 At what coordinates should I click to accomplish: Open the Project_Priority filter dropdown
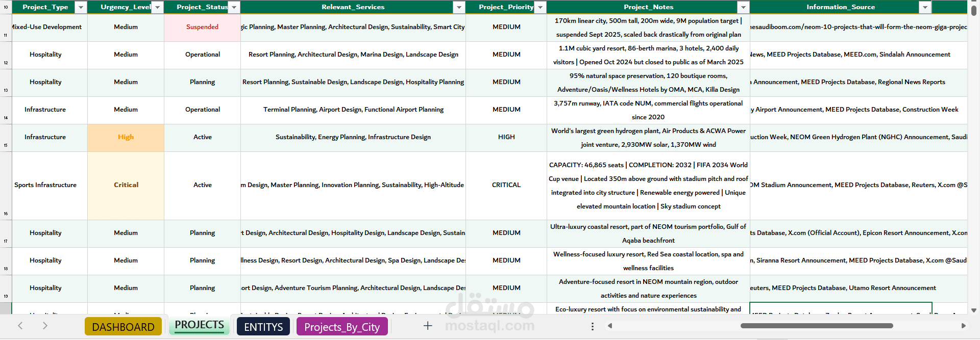[540, 7]
